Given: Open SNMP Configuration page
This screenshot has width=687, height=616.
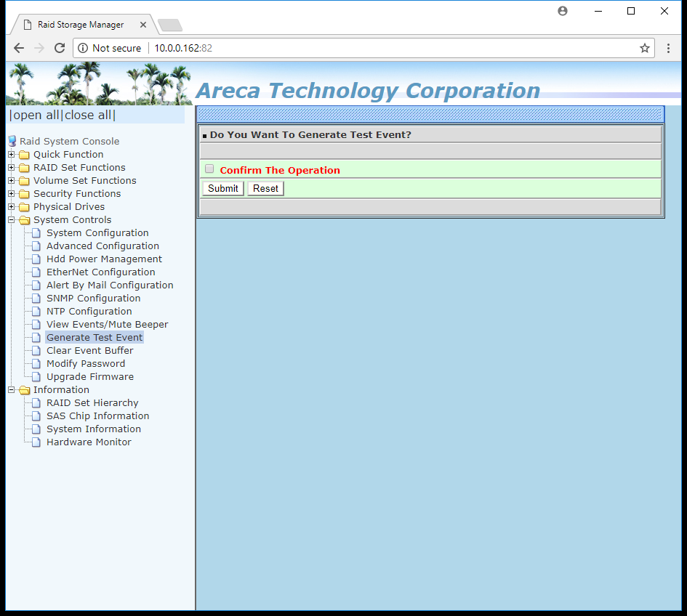Looking at the screenshot, I should pyautogui.click(x=93, y=299).
